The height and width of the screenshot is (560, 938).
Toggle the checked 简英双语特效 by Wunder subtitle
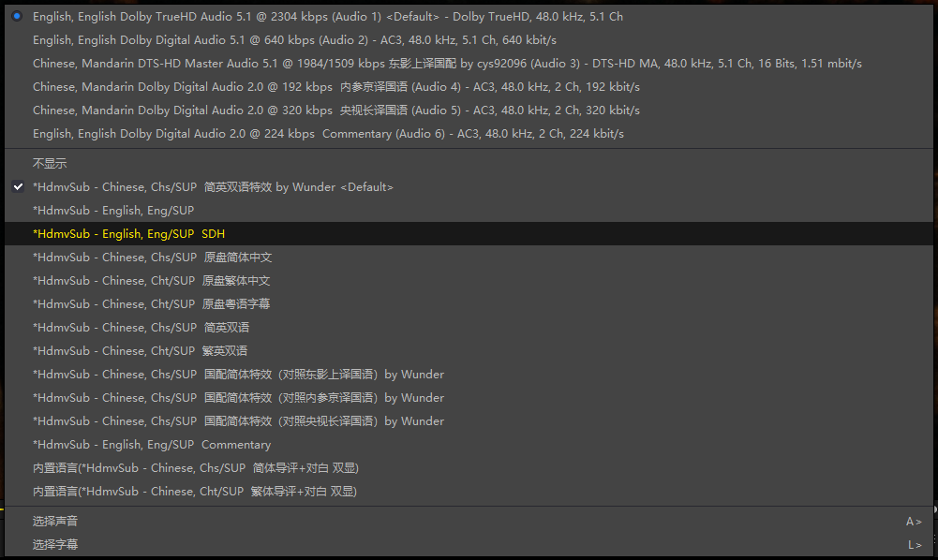[213, 187]
